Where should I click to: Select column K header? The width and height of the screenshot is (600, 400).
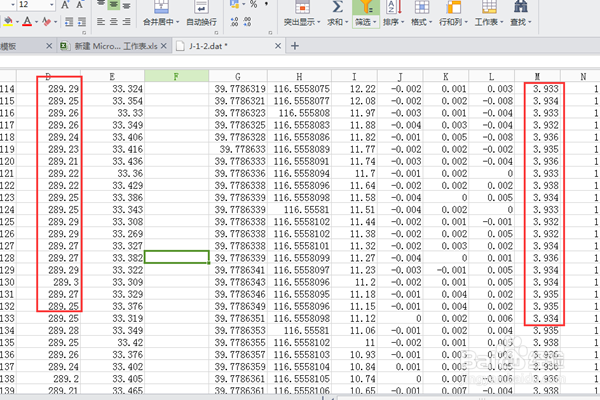click(446, 76)
